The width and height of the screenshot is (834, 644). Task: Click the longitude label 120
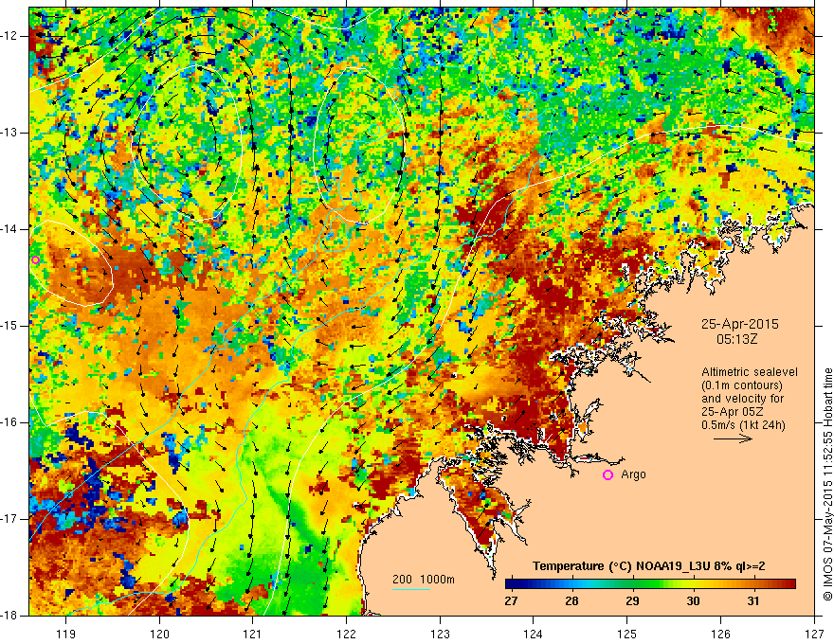159,634
